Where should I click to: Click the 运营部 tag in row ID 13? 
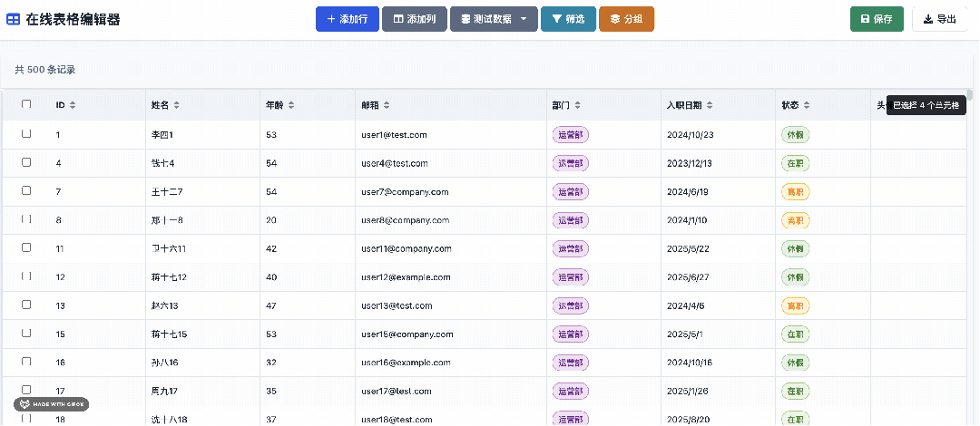tap(571, 306)
